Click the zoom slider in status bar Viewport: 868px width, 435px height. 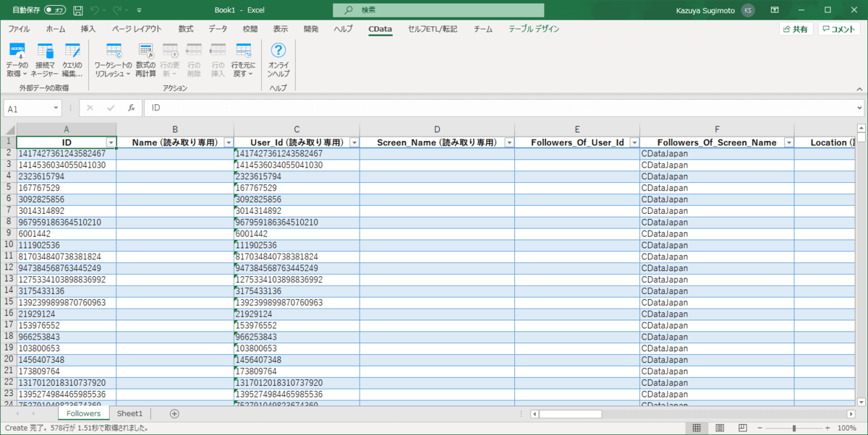pos(794,428)
